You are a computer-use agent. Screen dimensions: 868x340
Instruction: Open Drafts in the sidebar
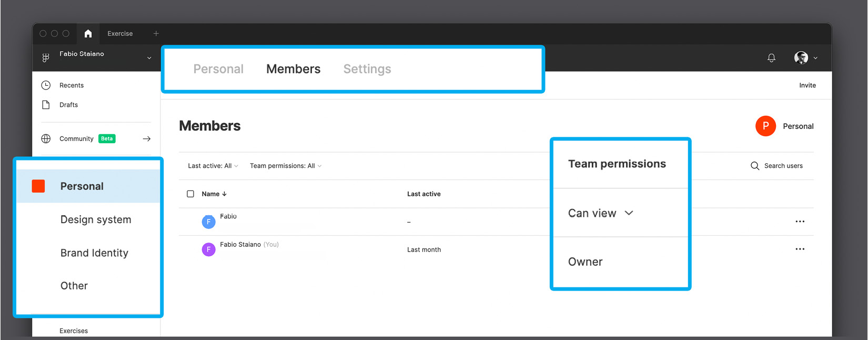68,105
